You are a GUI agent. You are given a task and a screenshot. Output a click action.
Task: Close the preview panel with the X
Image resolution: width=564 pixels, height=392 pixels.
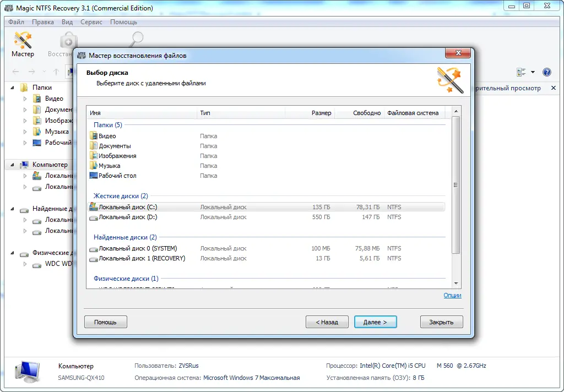point(554,88)
